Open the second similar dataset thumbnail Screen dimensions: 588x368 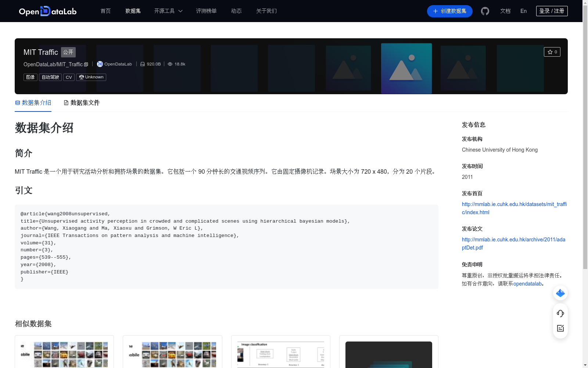(x=172, y=354)
